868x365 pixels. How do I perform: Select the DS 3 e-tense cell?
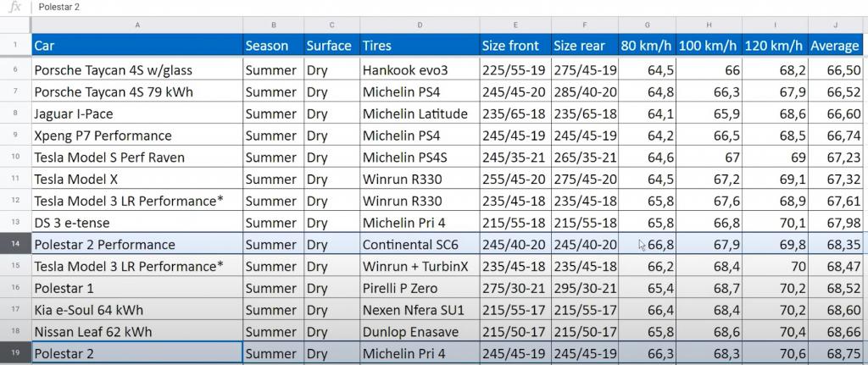click(137, 223)
